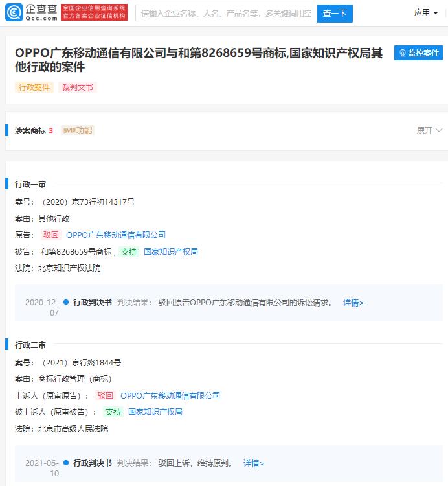448x486 pixels.
Task: Select the 行政案件 tag
Action: pos(34,87)
